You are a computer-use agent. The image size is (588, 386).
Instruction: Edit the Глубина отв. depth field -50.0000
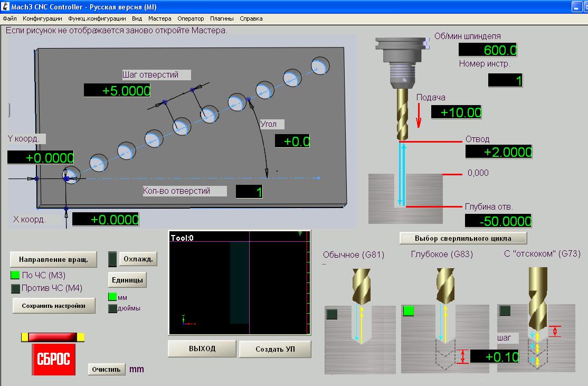point(498,221)
